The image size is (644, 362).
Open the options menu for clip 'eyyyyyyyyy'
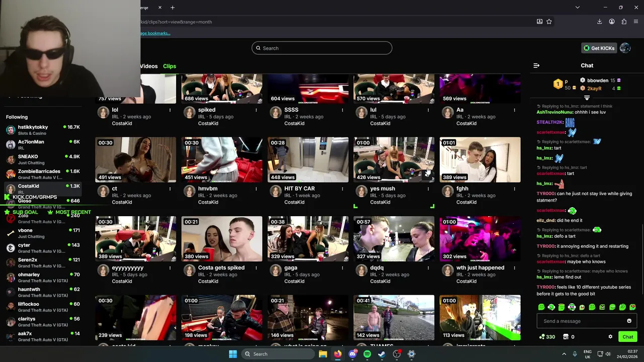point(170,267)
